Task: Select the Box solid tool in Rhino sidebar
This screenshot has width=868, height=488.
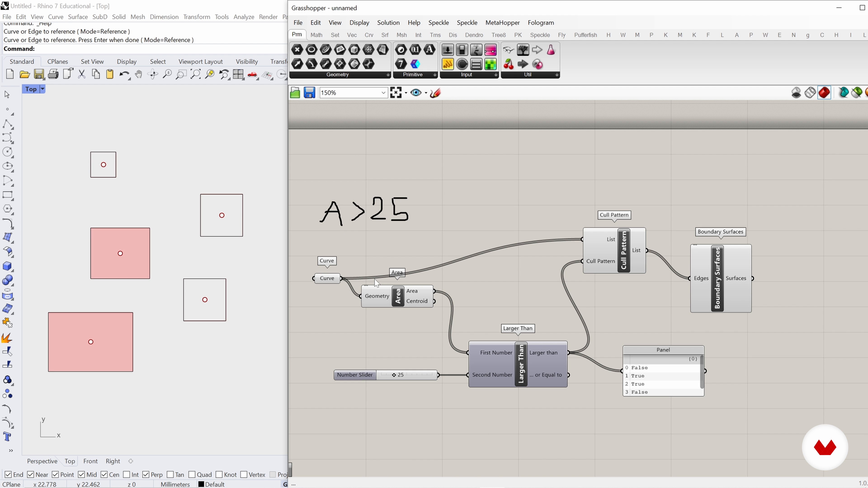Action: click(7, 266)
